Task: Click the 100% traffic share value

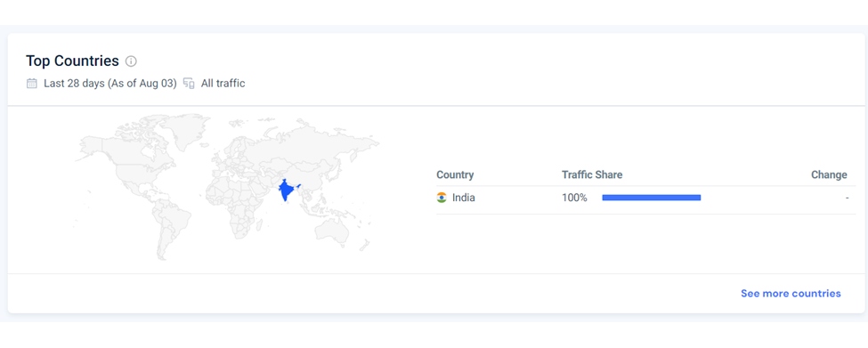Action: [574, 198]
